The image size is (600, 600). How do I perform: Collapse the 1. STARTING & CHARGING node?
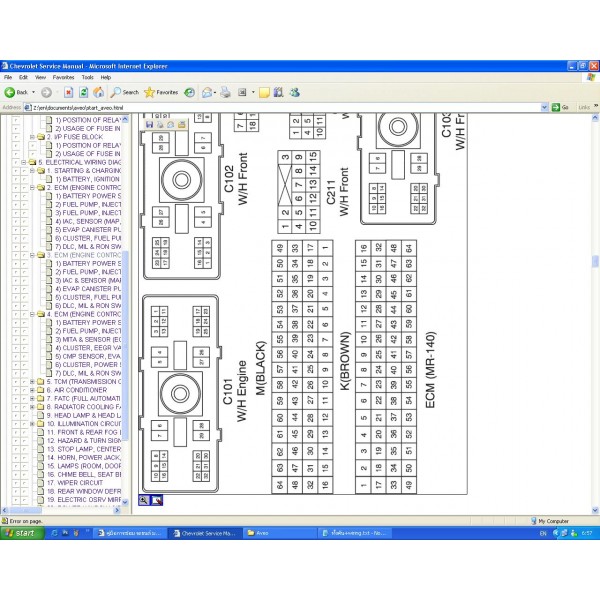pyautogui.click(x=33, y=170)
